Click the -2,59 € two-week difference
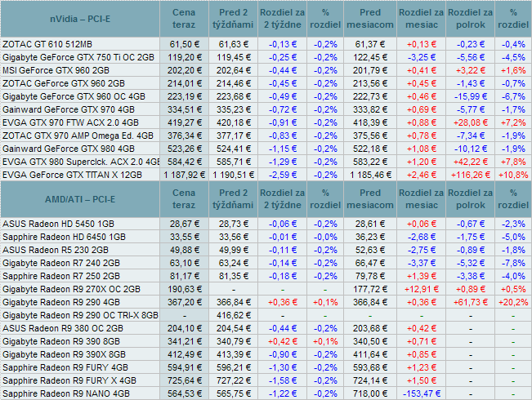 click(x=283, y=175)
